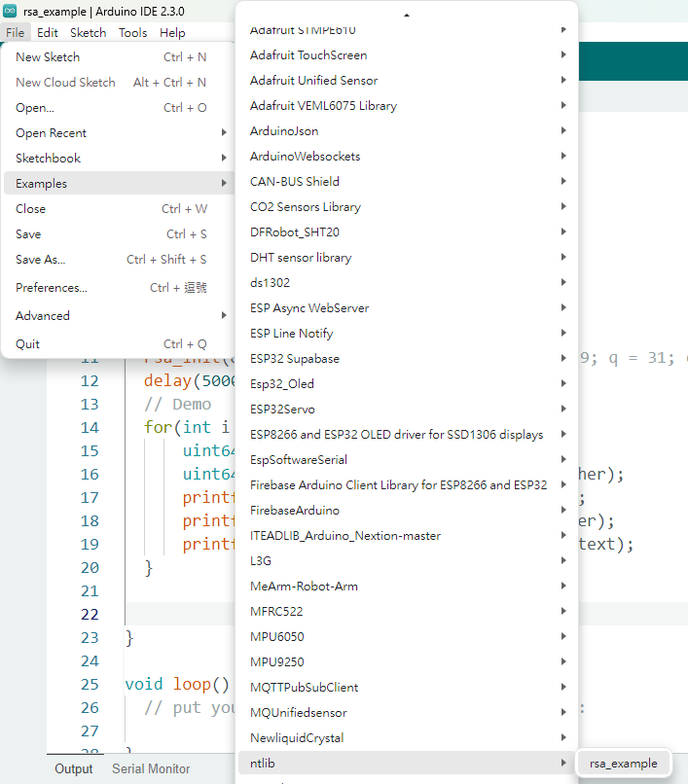Open the Sketch menu
This screenshot has height=784, width=688.
[x=88, y=33]
